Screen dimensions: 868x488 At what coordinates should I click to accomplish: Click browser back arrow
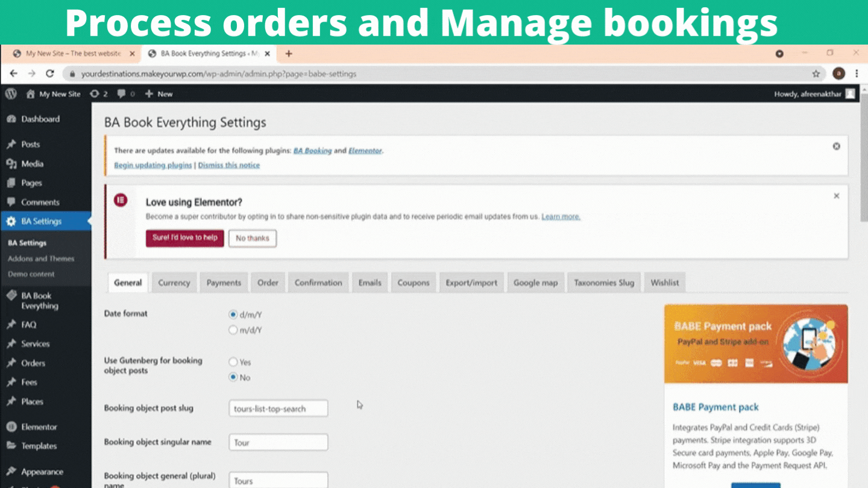(13, 74)
